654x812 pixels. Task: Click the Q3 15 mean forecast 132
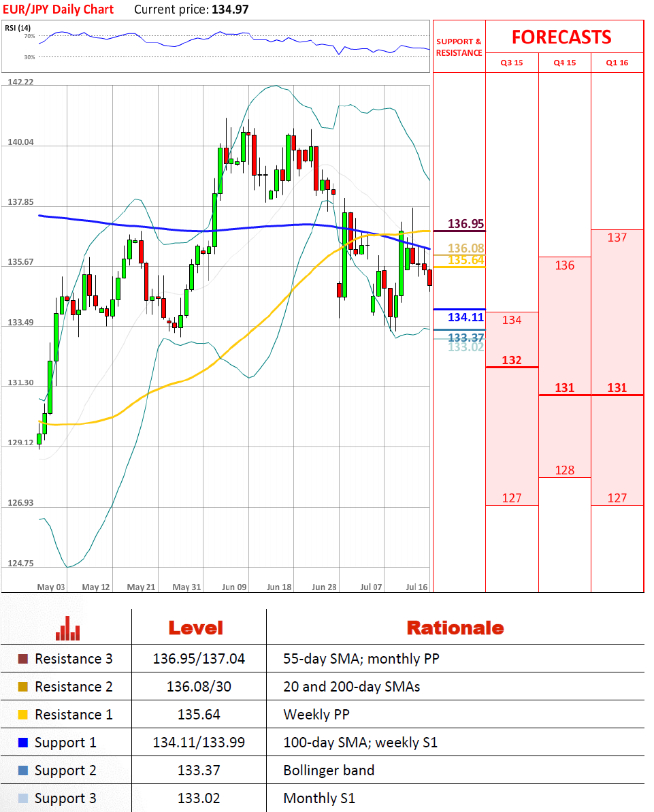point(512,360)
